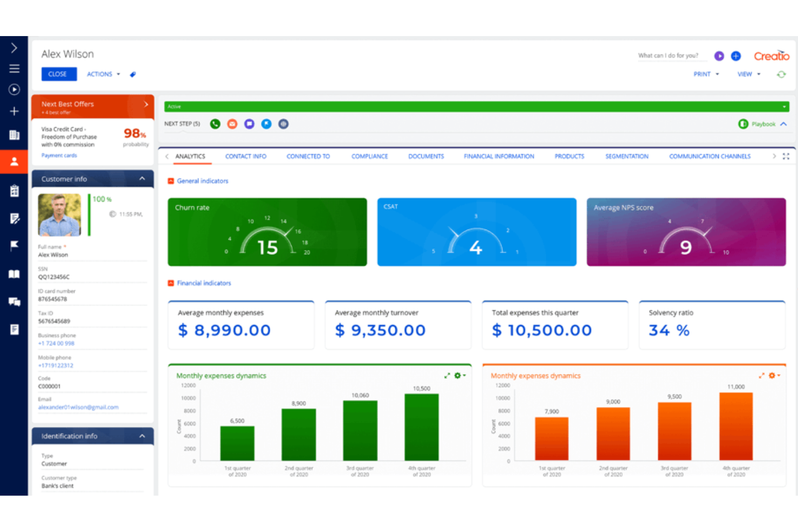Click the globe icon in the Next Step row

pos(283,123)
